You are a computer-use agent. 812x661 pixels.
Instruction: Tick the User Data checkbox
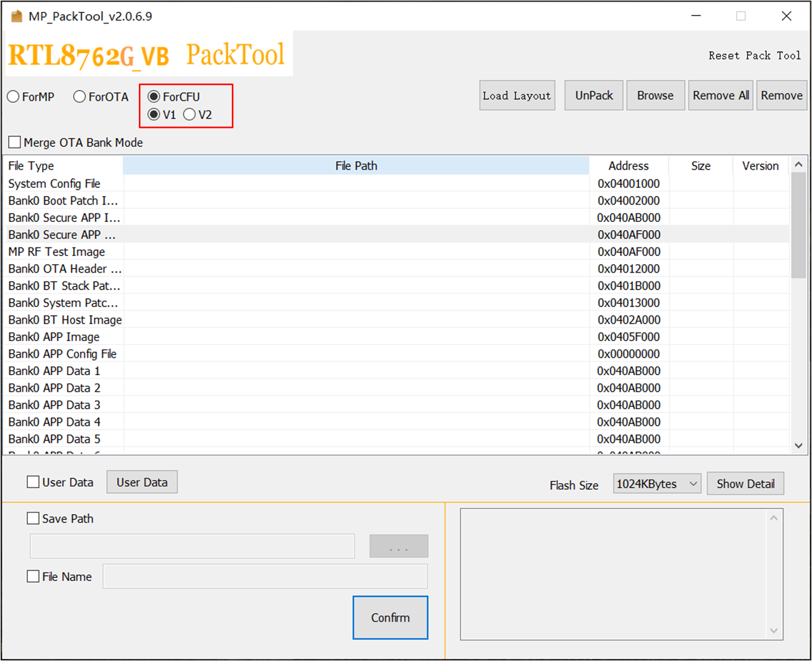pyautogui.click(x=33, y=482)
